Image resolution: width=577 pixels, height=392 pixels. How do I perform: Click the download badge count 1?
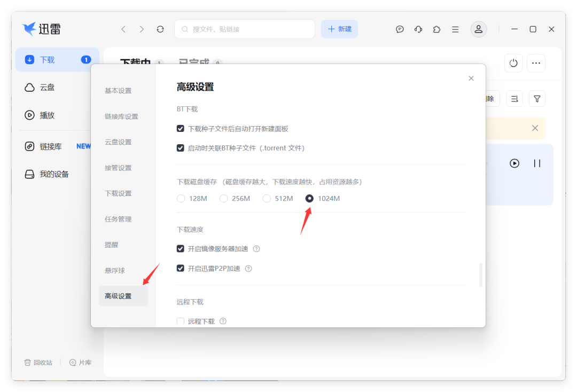(x=86, y=60)
